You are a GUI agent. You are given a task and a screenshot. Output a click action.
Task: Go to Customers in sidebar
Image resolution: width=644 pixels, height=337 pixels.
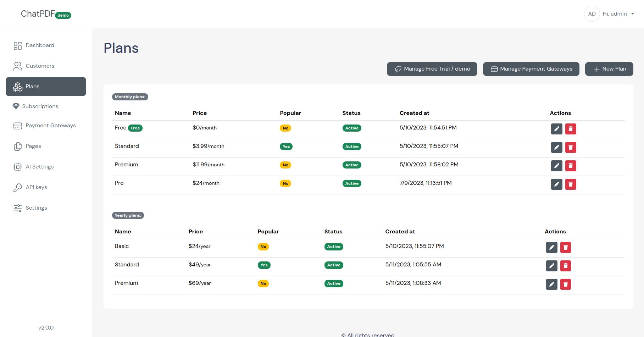40,66
